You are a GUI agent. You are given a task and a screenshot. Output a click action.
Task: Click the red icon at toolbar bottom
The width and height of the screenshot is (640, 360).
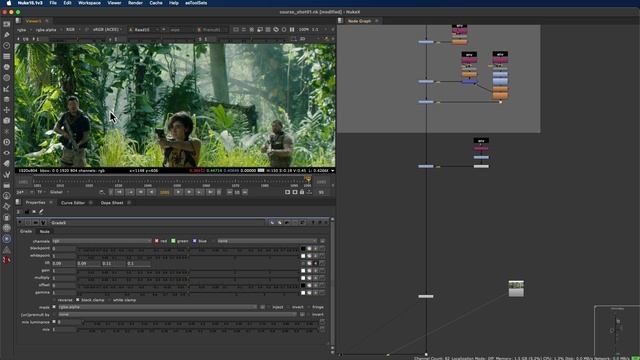tap(7, 260)
